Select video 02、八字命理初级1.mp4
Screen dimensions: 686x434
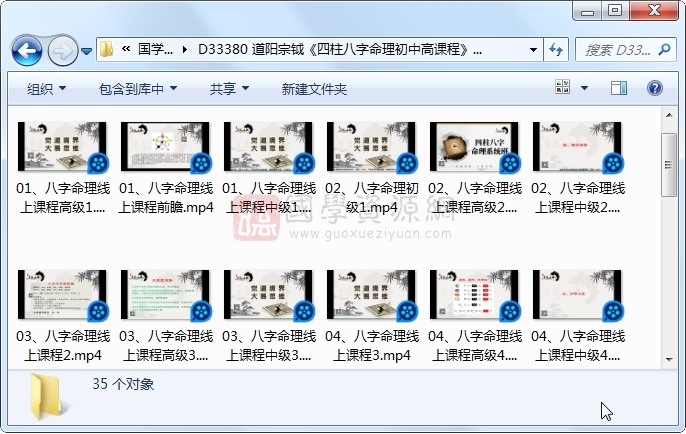(x=372, y=168)
